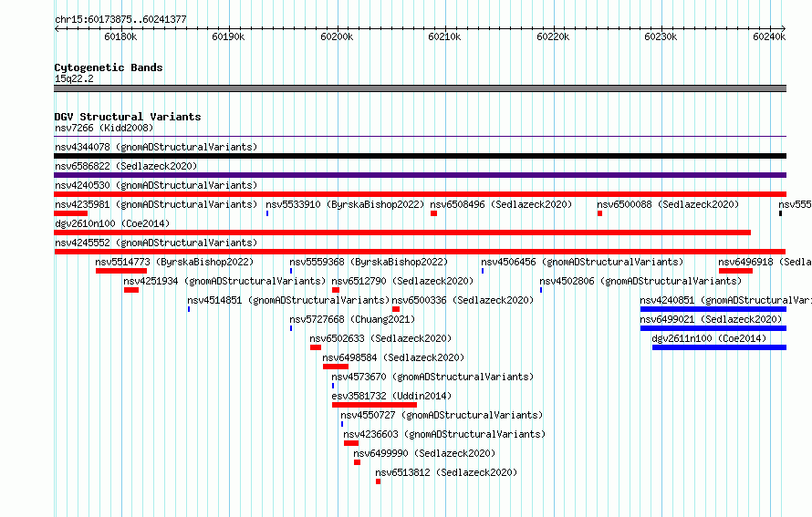
Task: Open the nsv4245552 variant label
Action: (156, 243)
